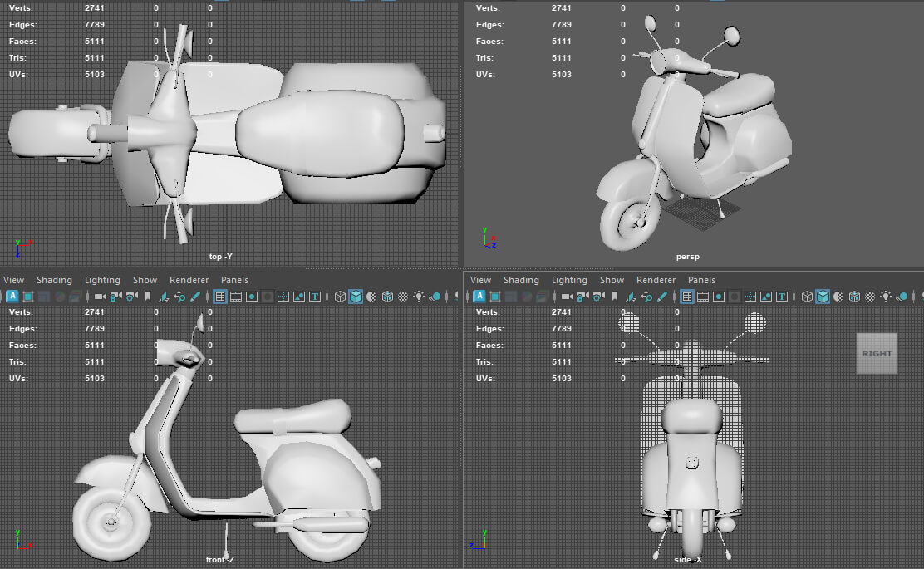Toggle Textured display in front -Z panel toolbar
The width and height of the screenshot is (924, 569).
[404, 297]
